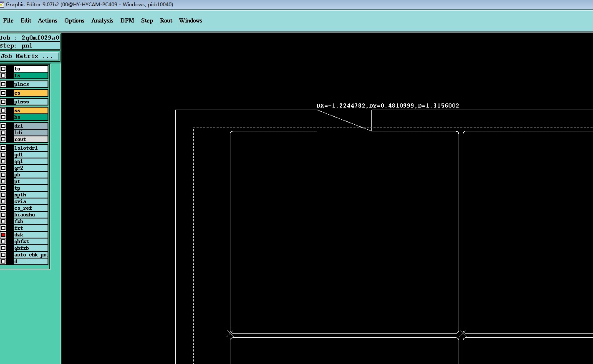The height and width of the screenshot is (364, 593).
Task: Open the Step menu
Action: click(x=147, y=20)
